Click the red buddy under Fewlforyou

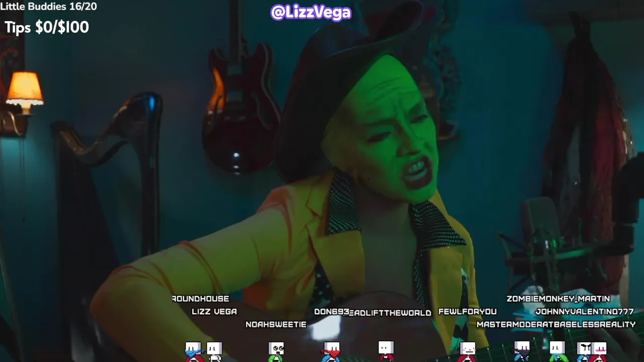coord(468,351)
